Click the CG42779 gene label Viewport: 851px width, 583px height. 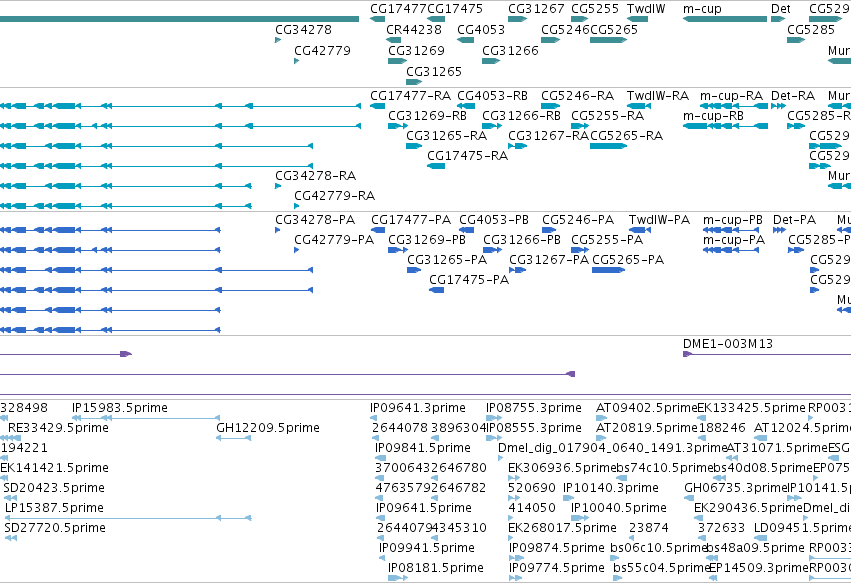click(x=322, y=51)
